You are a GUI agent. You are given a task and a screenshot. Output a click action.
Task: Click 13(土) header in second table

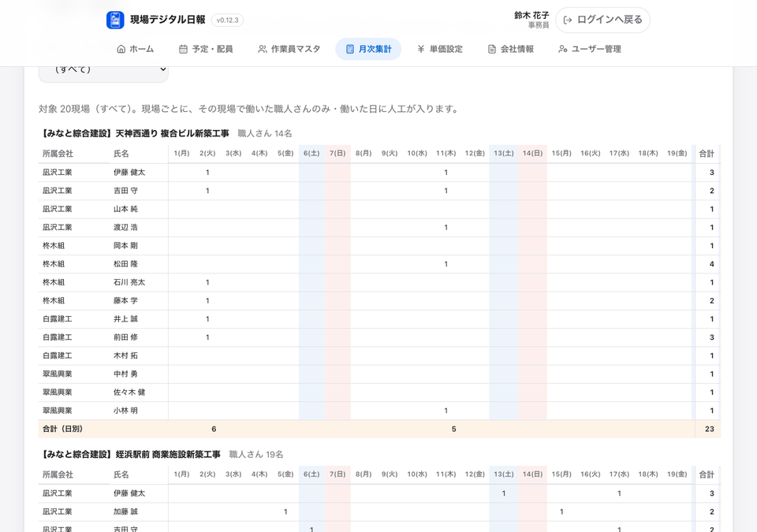click(504, 474)
